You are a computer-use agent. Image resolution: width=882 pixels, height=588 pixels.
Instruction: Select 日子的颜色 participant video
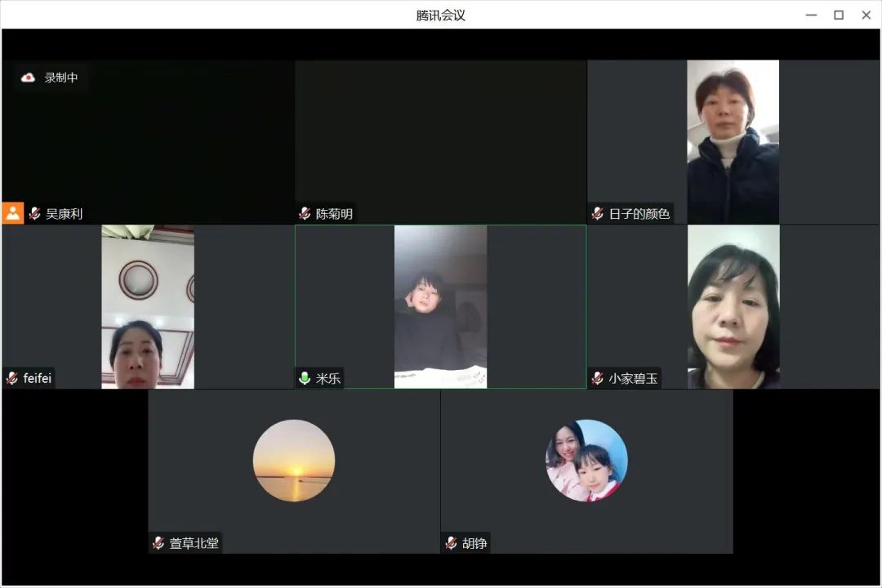pos(733,141)
